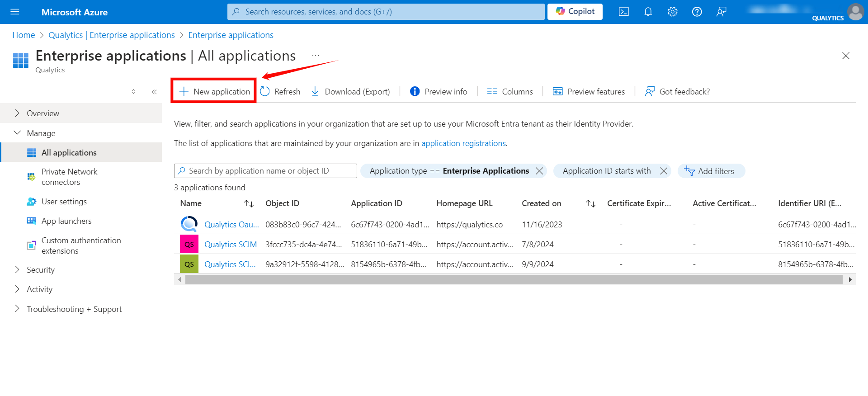Open Qualytics | Enterprise applications breadcrumb
The width and height of the screenshot is (868, 396).
point(112,35)
